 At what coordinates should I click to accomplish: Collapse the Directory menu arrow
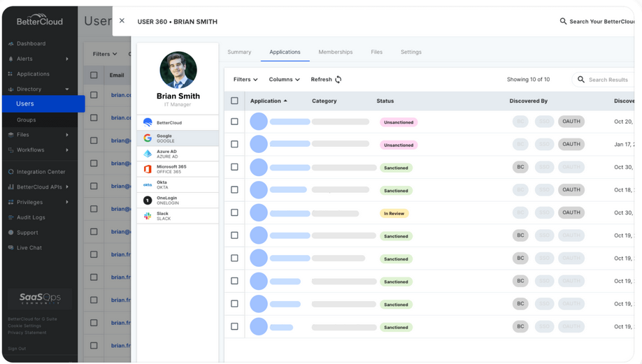point(67,89)
